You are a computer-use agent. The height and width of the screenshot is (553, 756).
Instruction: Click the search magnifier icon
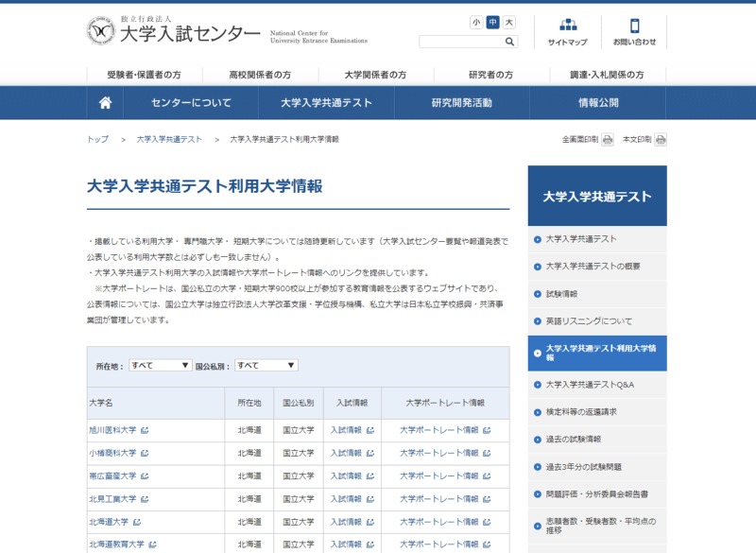pyautogui.click(x=510, y=42)
